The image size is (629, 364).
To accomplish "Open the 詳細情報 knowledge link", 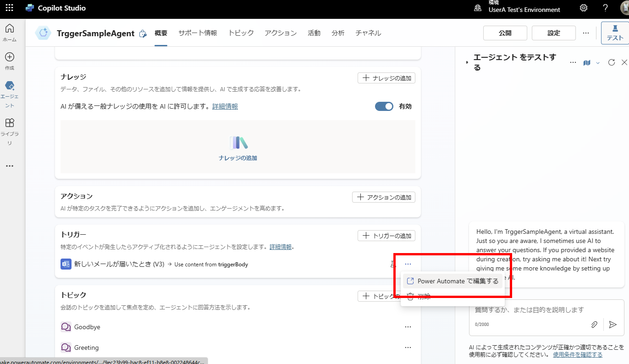I will click(x=225, y=106).
